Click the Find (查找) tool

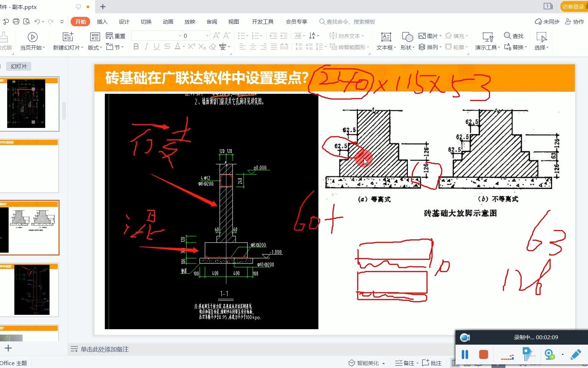pos(514,36)
